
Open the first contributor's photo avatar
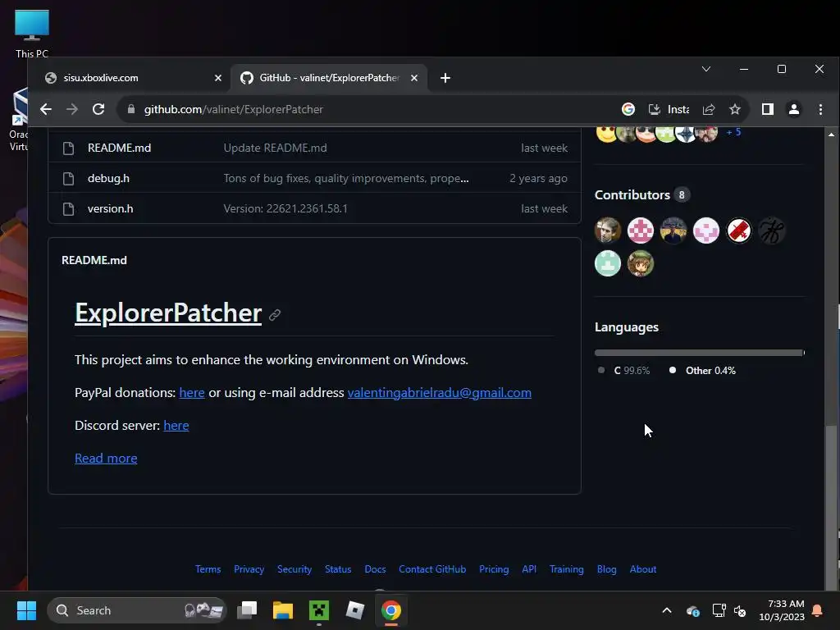tap(608, 231)
